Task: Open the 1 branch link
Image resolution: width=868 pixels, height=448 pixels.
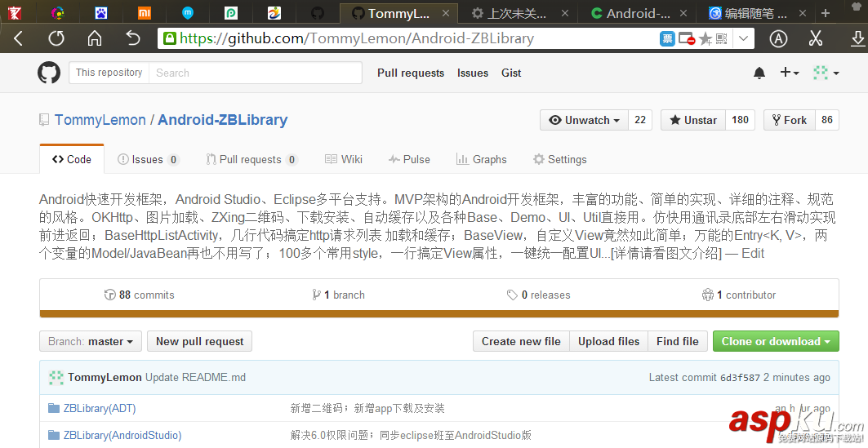Action: coord(339,295)
